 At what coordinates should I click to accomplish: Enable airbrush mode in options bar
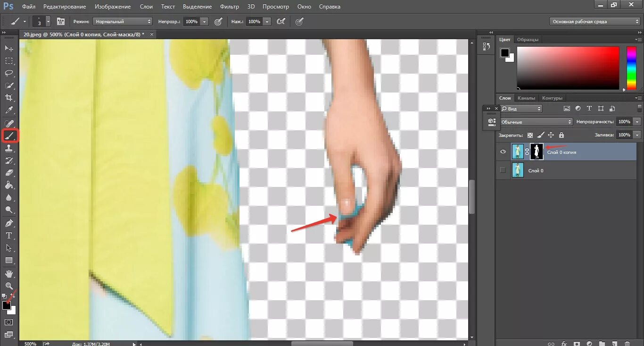(x=281, y=21)
